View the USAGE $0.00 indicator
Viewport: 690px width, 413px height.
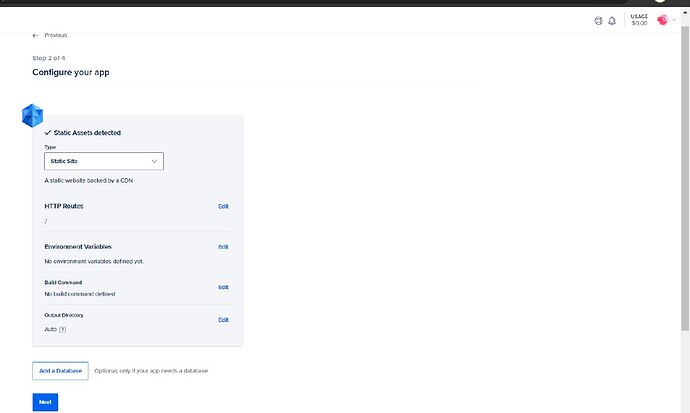[x=639, y=20]
